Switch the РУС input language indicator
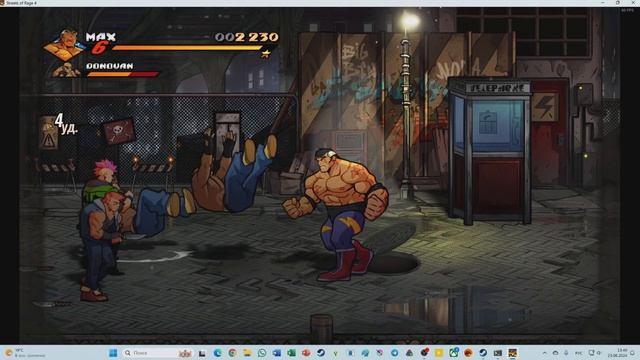 coord(579,353)
